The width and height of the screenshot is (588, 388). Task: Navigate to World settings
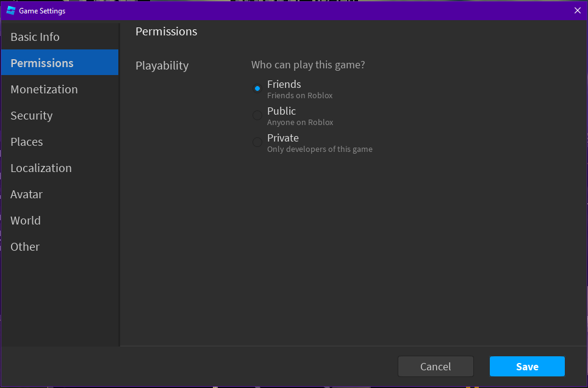click(x=26, y=220)
